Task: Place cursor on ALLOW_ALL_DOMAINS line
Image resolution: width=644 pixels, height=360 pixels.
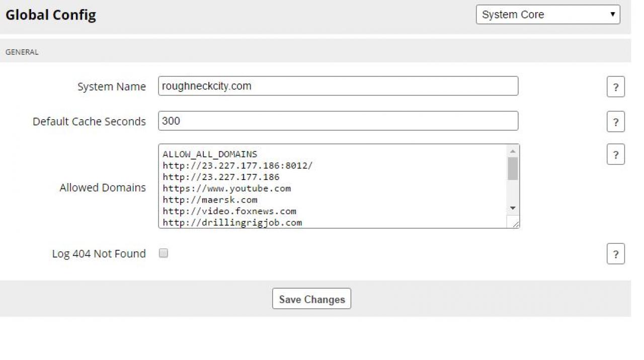Action: (x=210, y=154)
